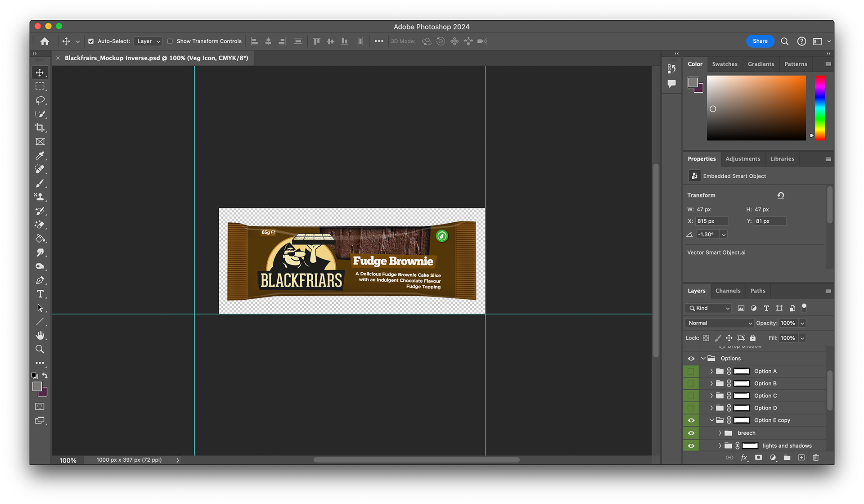The image size is (864, 504).
Task: Show the Option D group
Action: pos(691,408)
